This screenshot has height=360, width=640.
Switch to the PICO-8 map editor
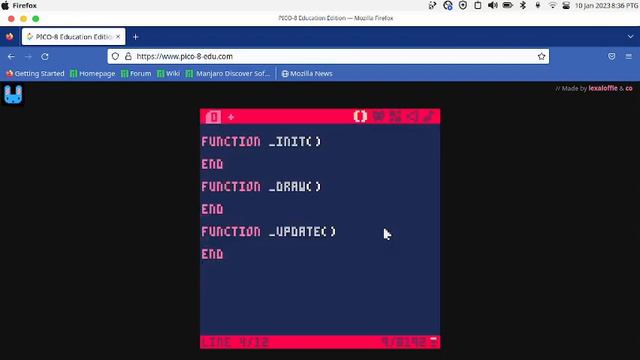click(x=395, y=117)
